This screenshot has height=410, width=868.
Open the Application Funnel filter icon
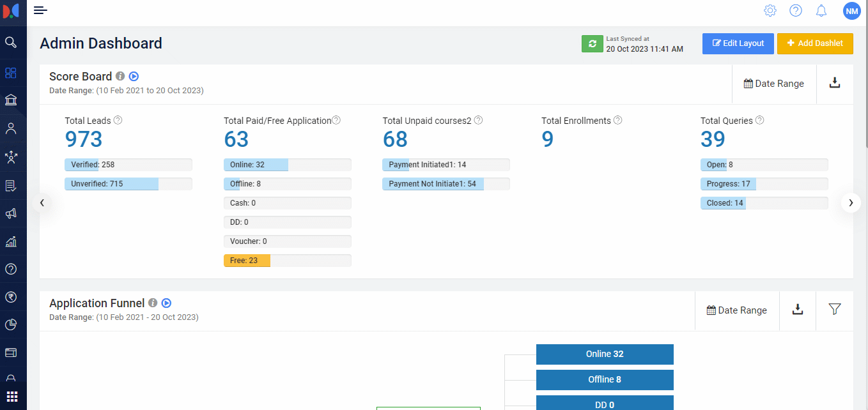pos(835,310)
